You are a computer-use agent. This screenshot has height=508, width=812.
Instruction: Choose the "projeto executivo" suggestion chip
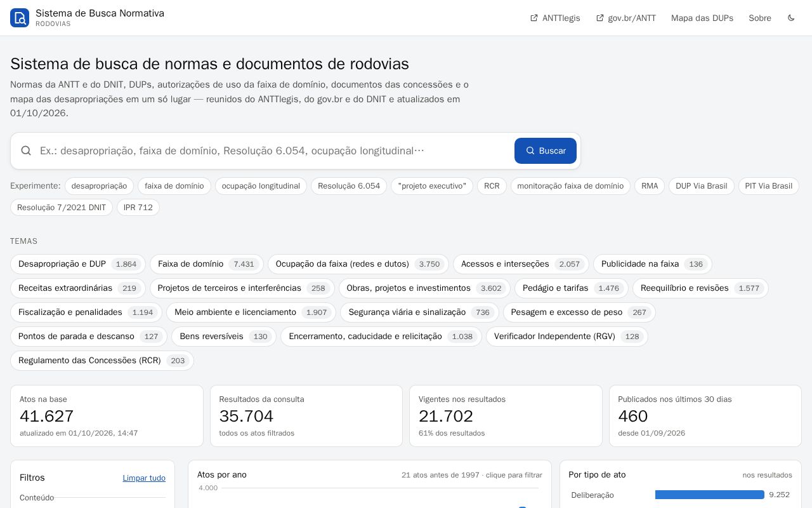(432, 186)
